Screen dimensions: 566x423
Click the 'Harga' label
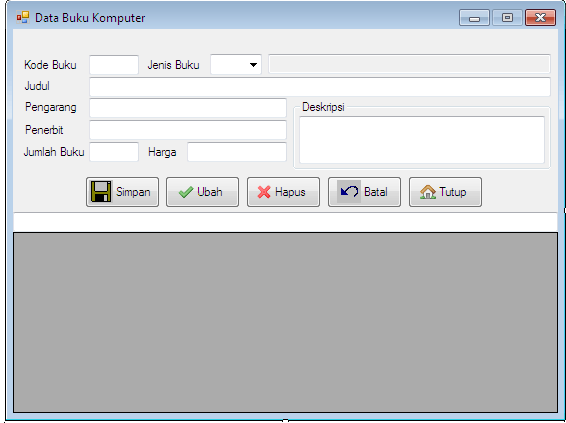[162, 152]
